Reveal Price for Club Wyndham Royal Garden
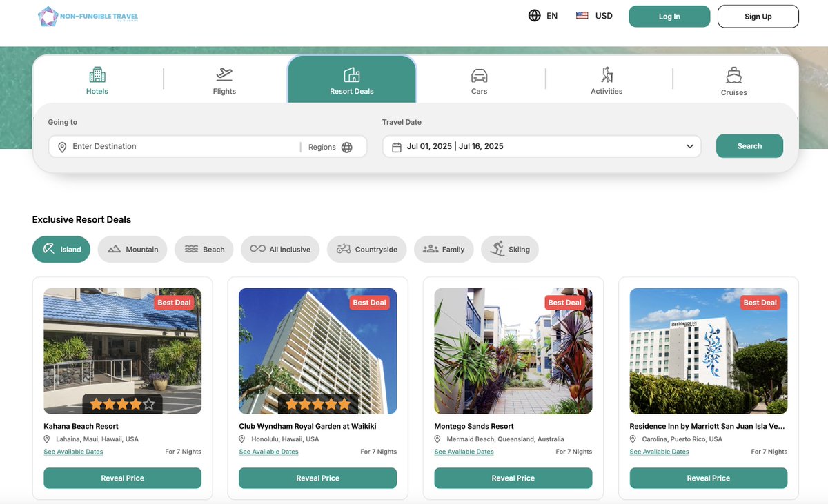The image size is (828, 504). tap(318, 478)
